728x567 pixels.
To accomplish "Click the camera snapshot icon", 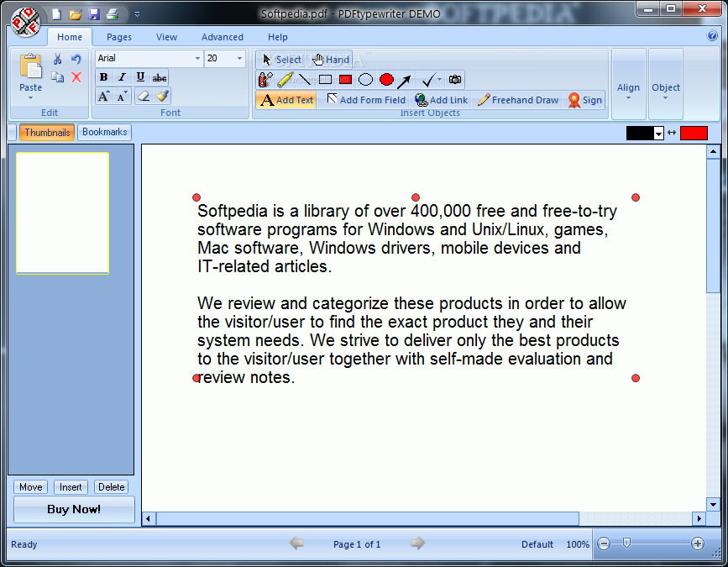I will pos(455,80).
